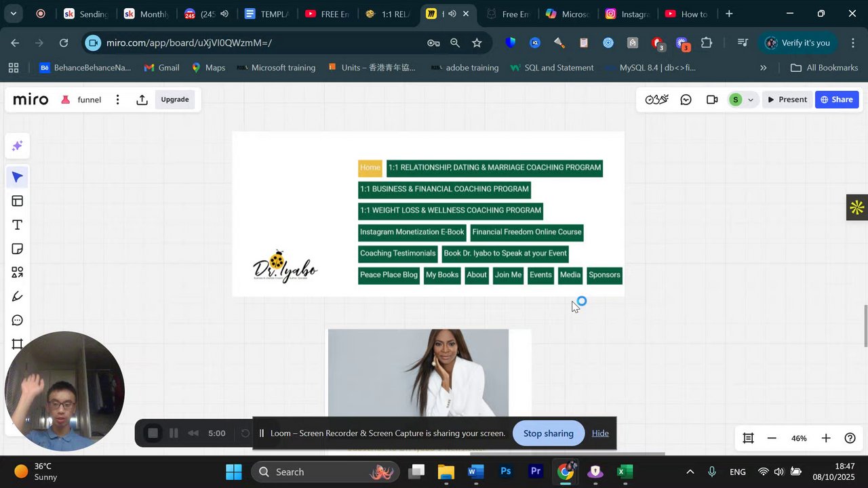Screen dimensions: 868x488
Task: Open the Miro apps panel on right edge
Action: pos(857,207)
